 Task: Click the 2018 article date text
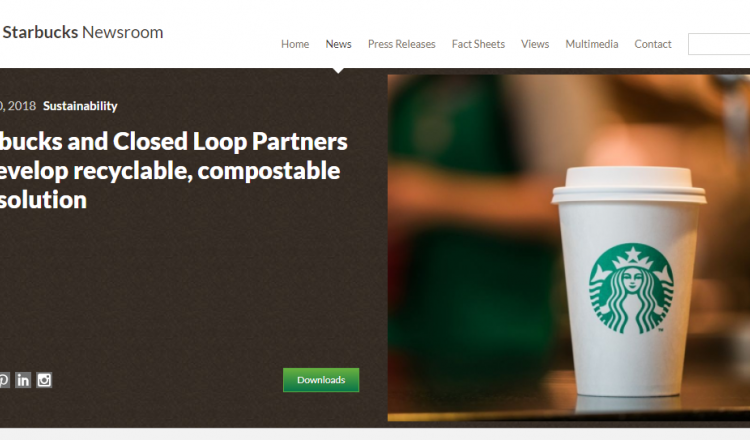click(x=18, y=106)
